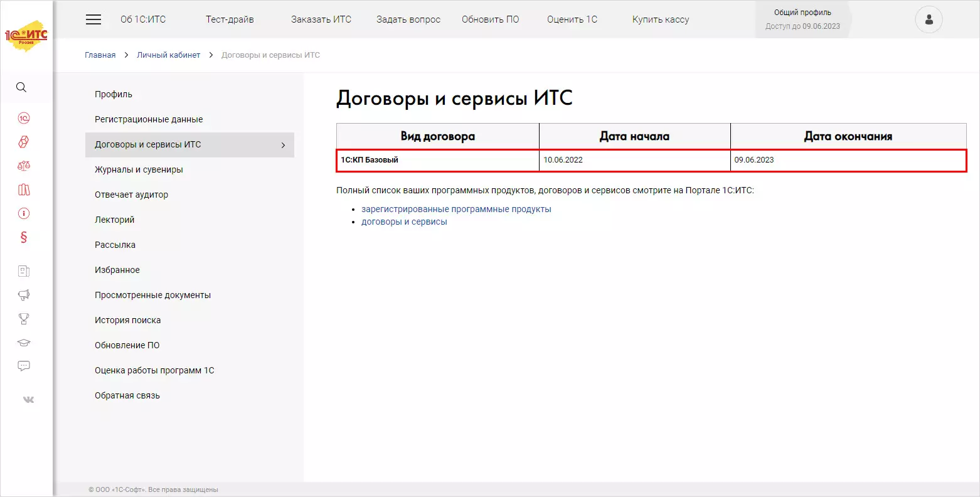
Task: Open the Общий профиль access panel
Action: coord(802,19)
